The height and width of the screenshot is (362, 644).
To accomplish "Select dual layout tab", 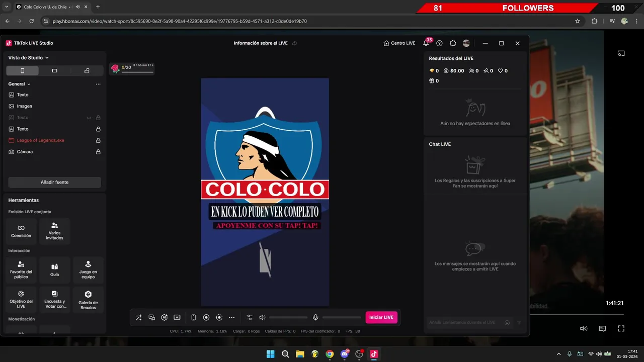I will [x=87, y=71].
